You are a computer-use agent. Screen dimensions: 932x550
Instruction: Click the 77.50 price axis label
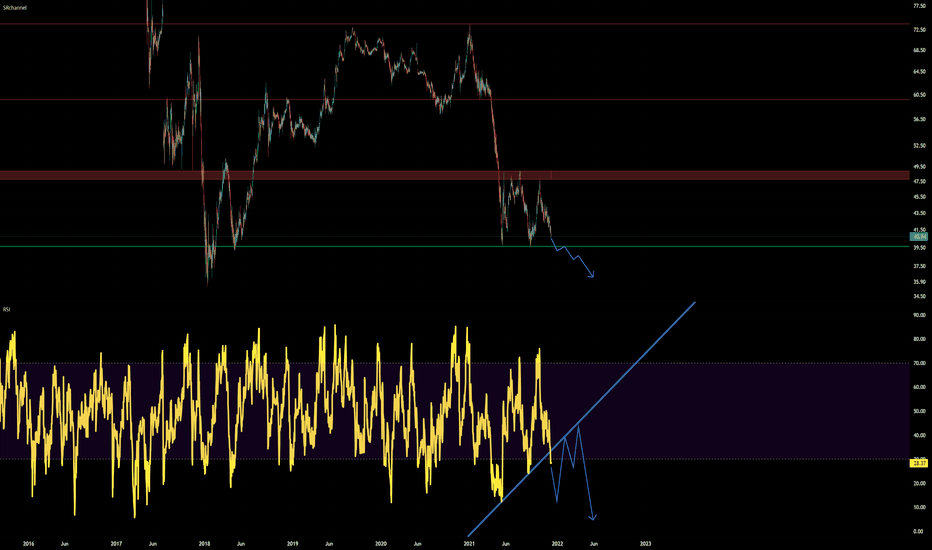[919, 5]
